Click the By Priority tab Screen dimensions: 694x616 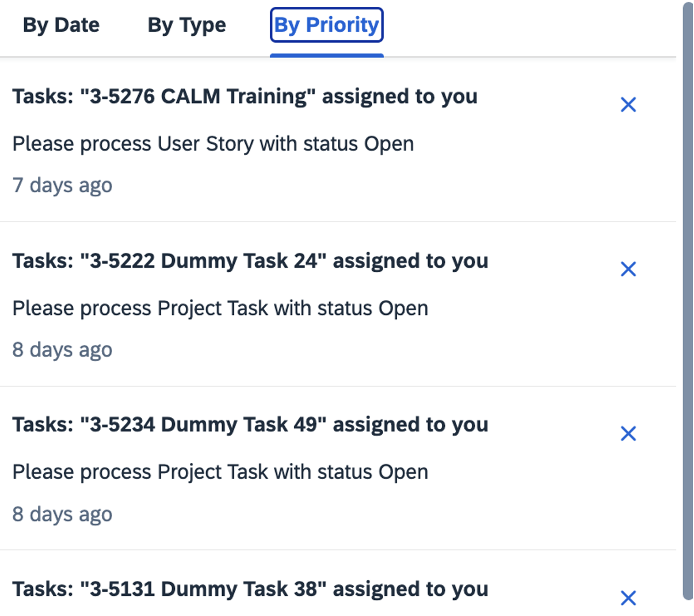(x=326, y=25)
